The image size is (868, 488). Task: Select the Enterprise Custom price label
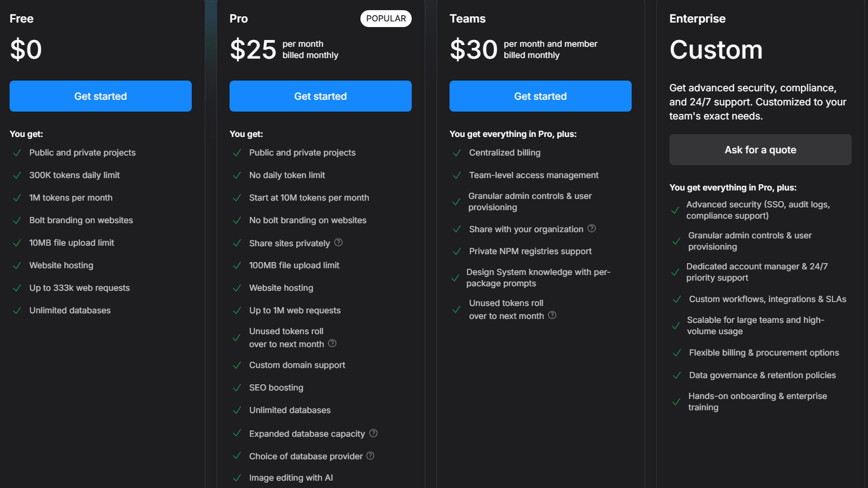pyautogui.click(x=716, y=50)
